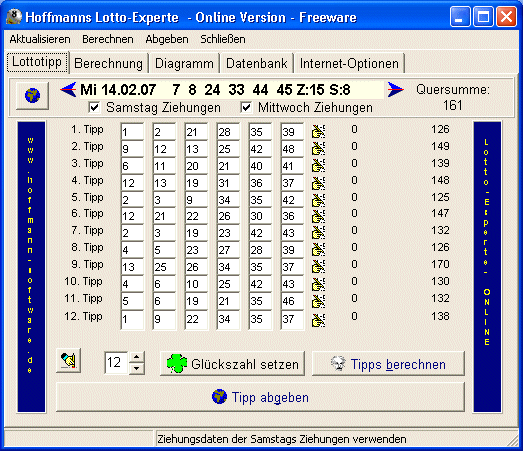
Task: Click the www.hoffmann-software.de banner
Action: click(x=31, y=267)
